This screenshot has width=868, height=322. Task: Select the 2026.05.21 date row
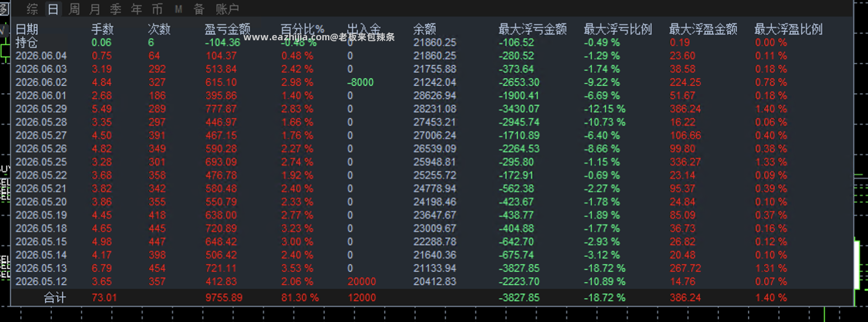point(41,188)
